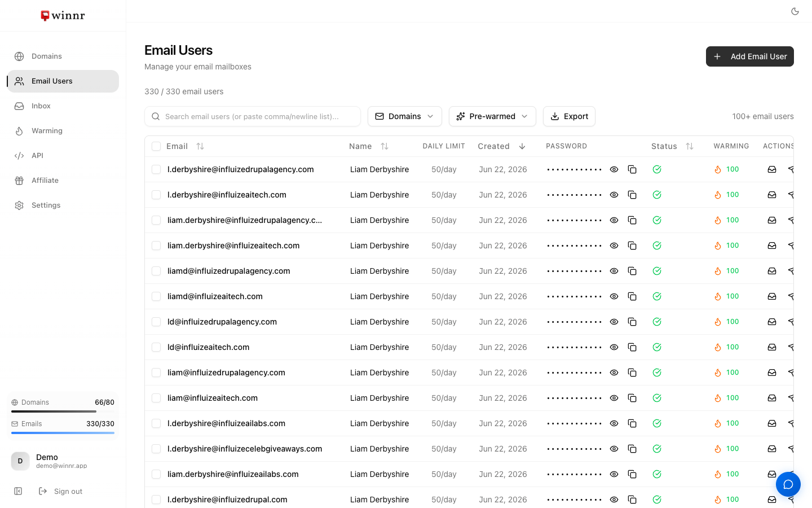Viewport: 812px width, 508px height.
Task: Show password for l.derbyshire@influizeailabs.com
Action: point(614,423)
